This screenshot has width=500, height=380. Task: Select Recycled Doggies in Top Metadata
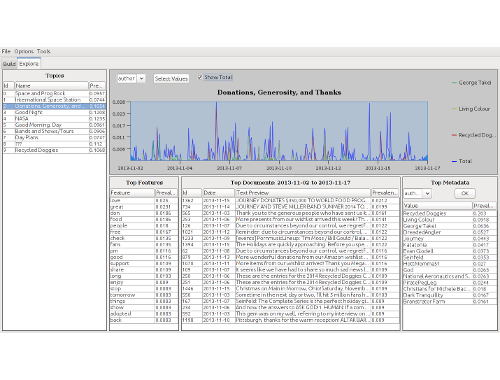(x=450, y=213)
